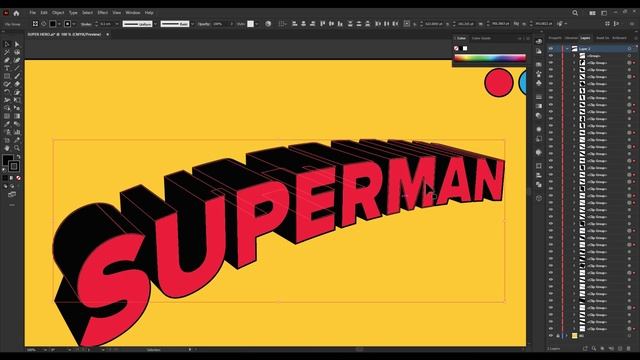The height and width of the screenshot is (360, 640).
Task: Click the Opacity label link
Action: (204, 24)
